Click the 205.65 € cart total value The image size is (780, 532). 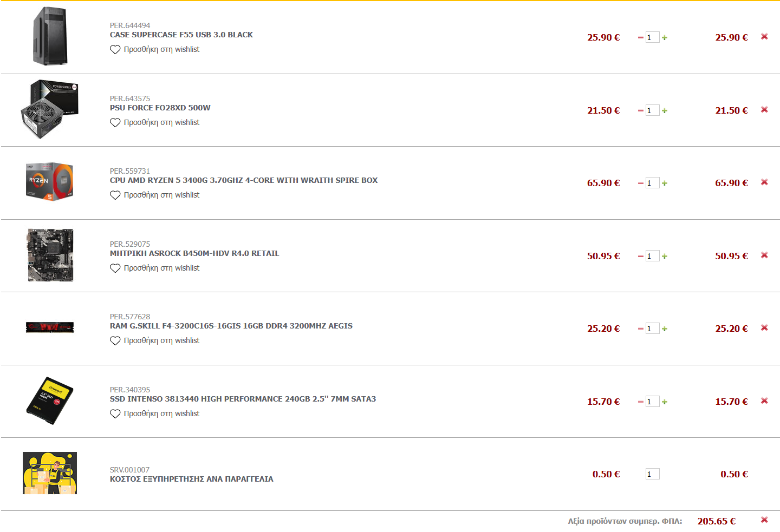pyautogui.click(x=717, y=521)
